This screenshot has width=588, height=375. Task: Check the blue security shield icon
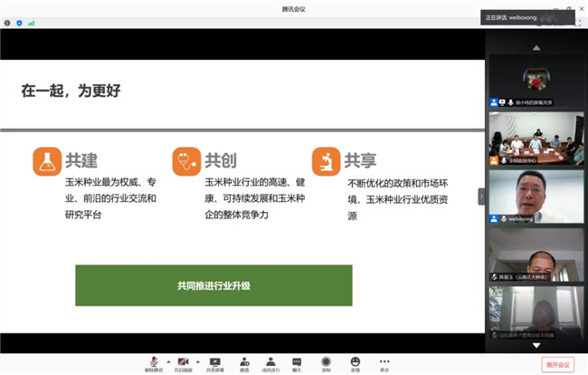coord(19,23)
